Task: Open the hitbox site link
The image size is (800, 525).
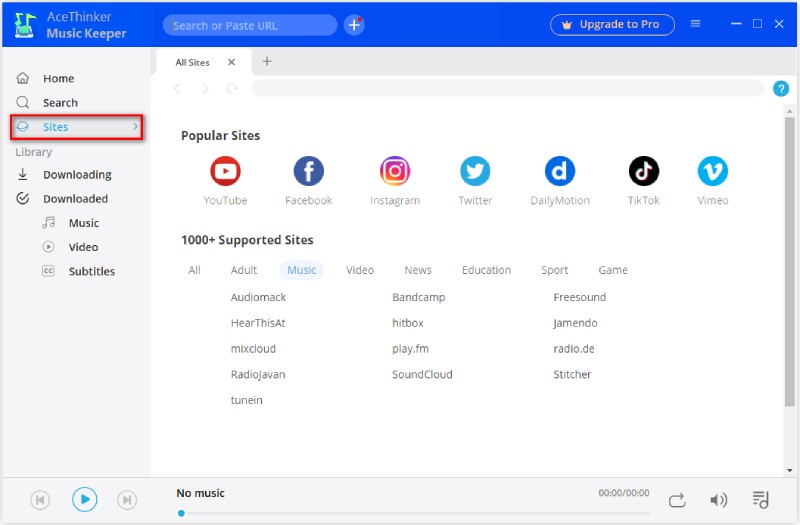Action: [x=408, y=323]
